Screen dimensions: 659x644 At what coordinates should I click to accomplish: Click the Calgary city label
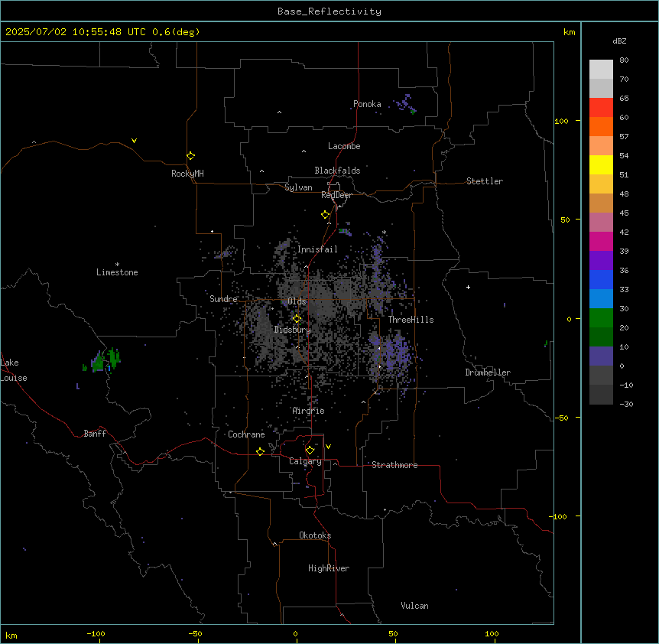[x=305, y=461]
